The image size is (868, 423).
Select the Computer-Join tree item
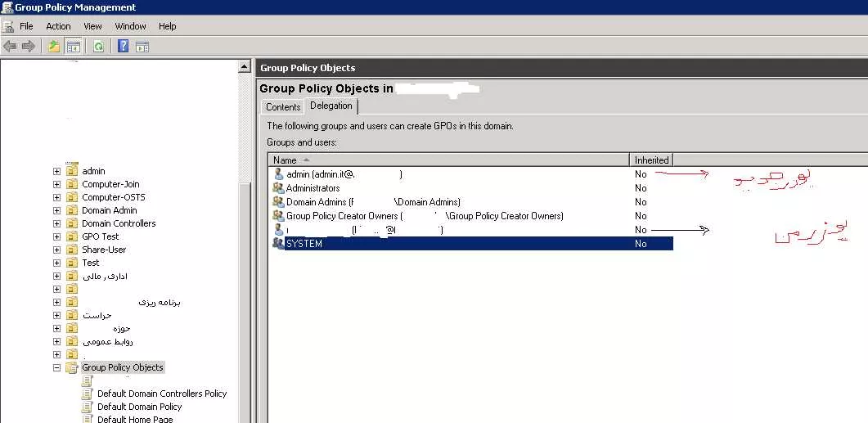pos(110,184)
